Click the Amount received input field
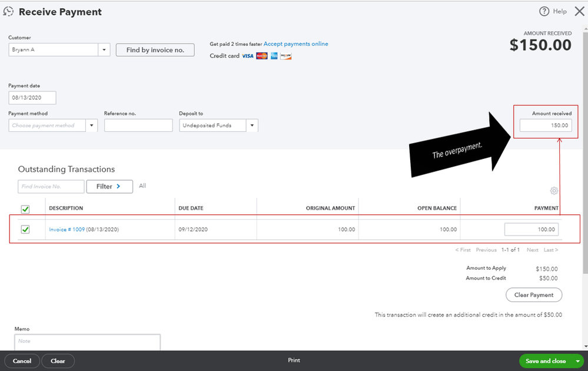588x371 pixels. coord(546,125)
